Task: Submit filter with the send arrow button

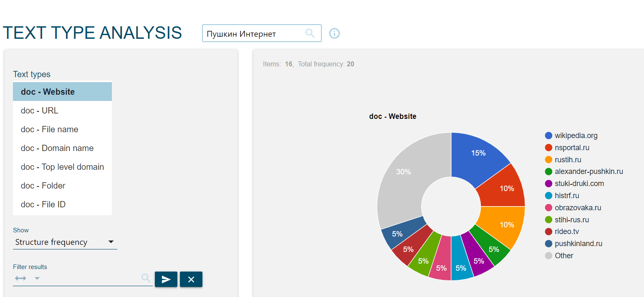Action: click(166, 279)
